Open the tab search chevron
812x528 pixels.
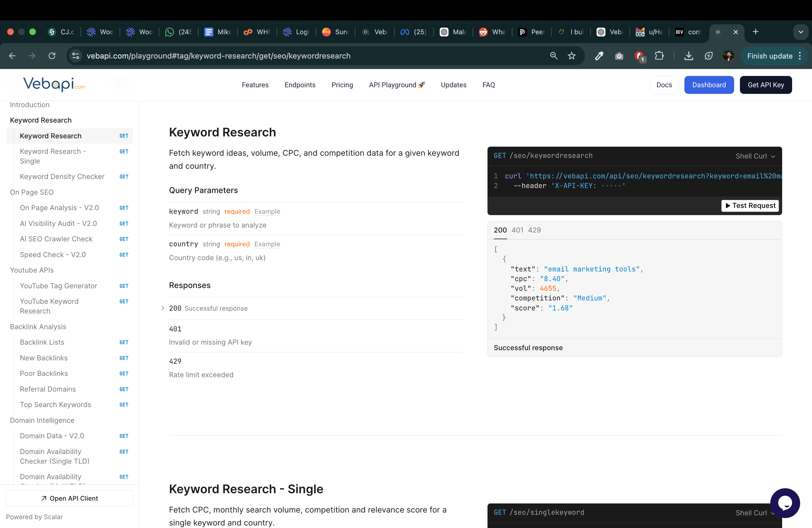[801, 32]
